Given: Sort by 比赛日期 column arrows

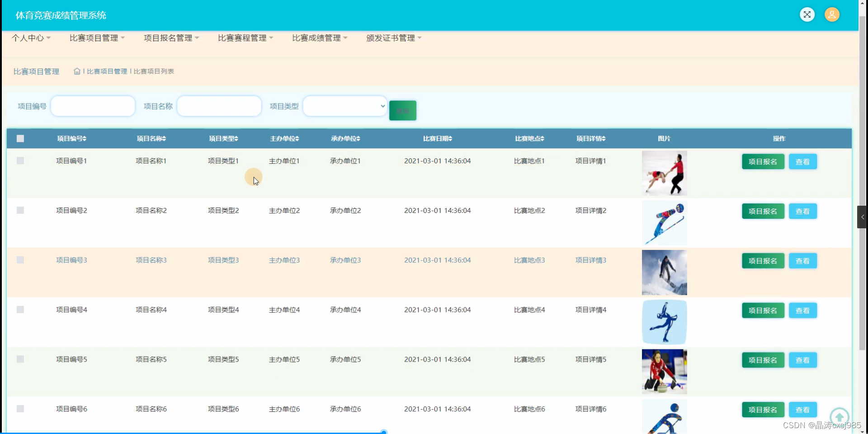Looking at the screenshot, I should coord(450,139).
